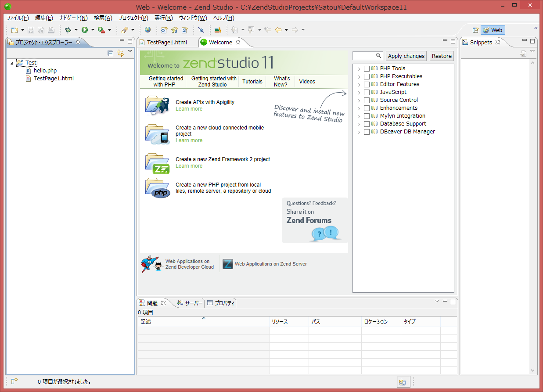Click the Open Perspective icon beside Web

click(x=475, y=30)
